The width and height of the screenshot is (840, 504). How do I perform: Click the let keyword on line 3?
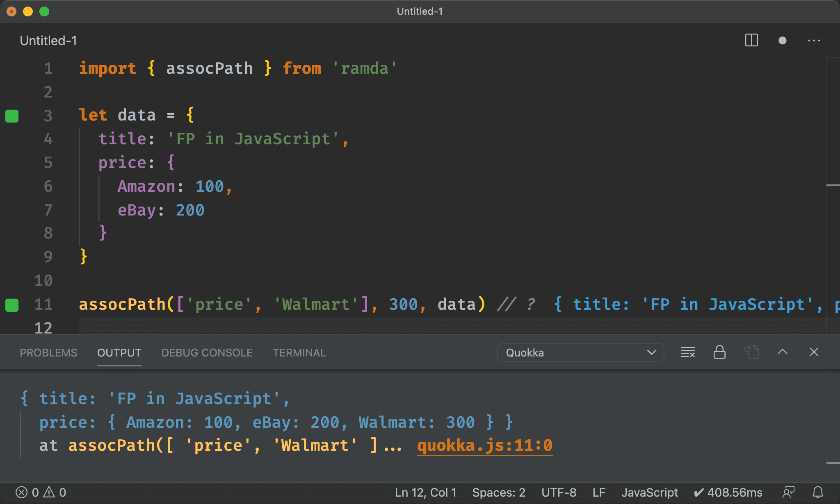(93, 115)
